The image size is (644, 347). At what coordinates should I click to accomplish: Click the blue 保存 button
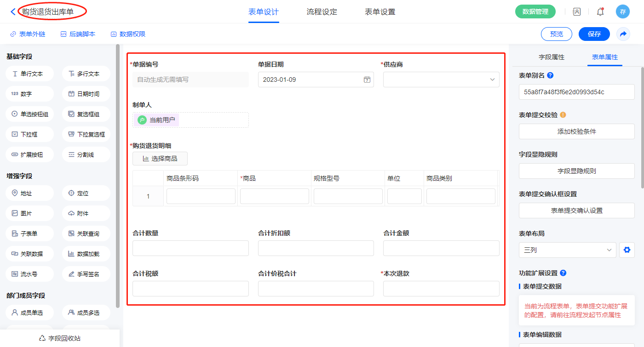pyautogui.click(x=594, y=34)
